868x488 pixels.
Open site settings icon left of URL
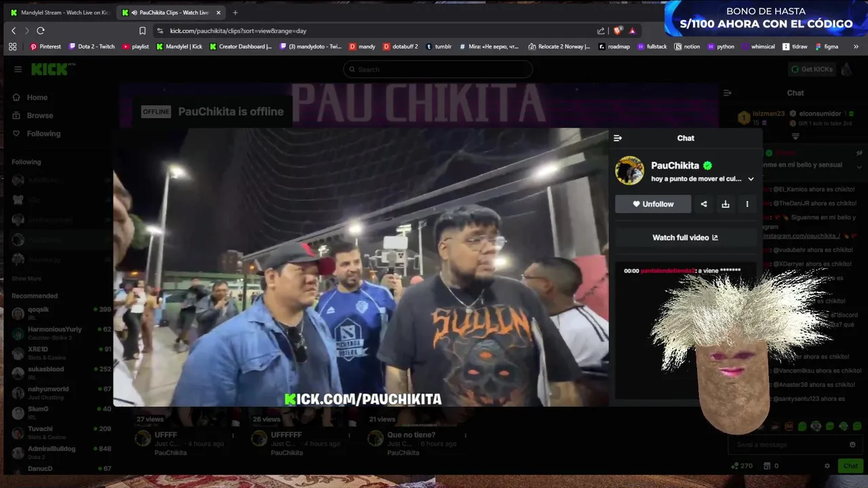[x=160, y=30]
